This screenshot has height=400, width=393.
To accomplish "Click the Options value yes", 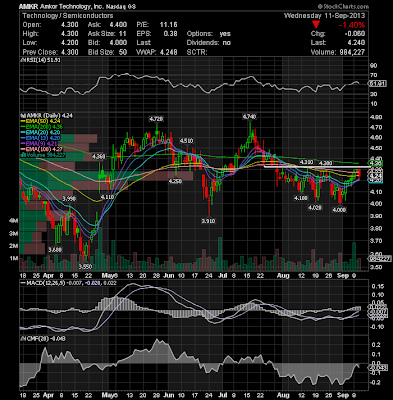I will pyautogui.click(x=225, y=34).
